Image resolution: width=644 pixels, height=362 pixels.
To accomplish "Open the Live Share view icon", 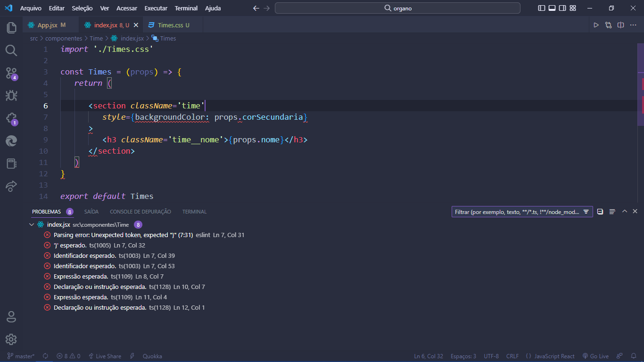I will (11, 186).
